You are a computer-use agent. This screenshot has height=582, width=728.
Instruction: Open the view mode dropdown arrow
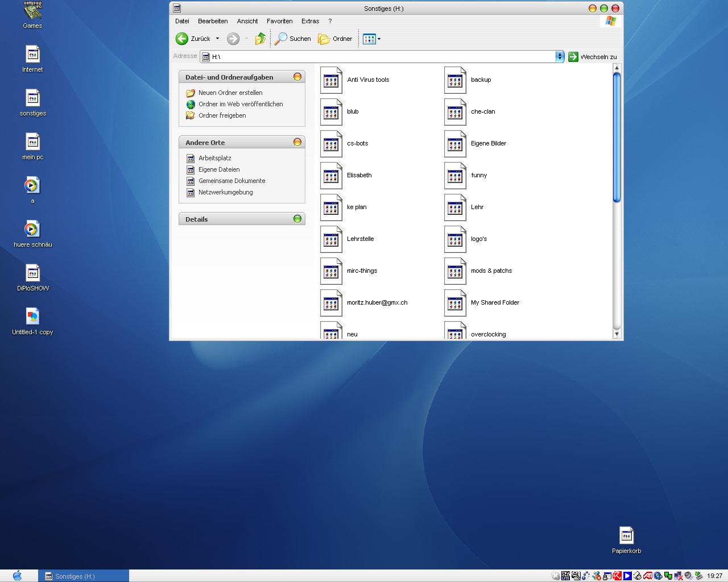(x=379, y=39)
